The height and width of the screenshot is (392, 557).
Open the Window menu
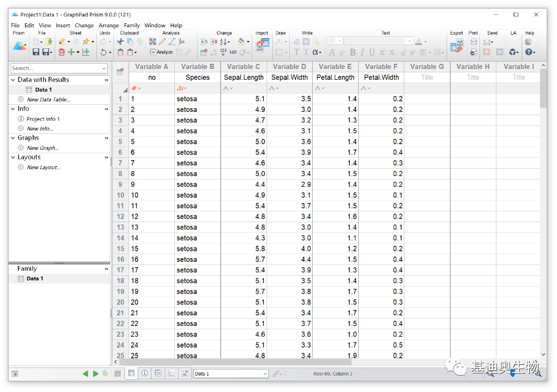pyautogui.click(x=155, y=25)
